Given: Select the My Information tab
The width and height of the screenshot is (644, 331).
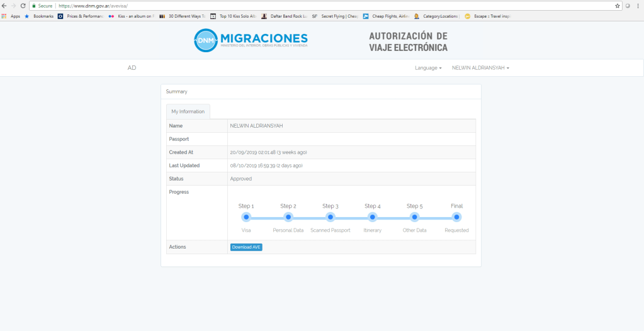Looking at the screenshot, I should [188, 111].
